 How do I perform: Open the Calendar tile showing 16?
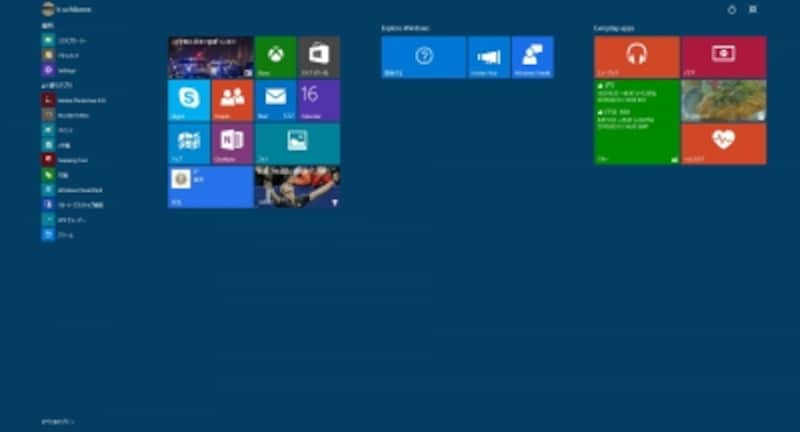pos(318,100)
